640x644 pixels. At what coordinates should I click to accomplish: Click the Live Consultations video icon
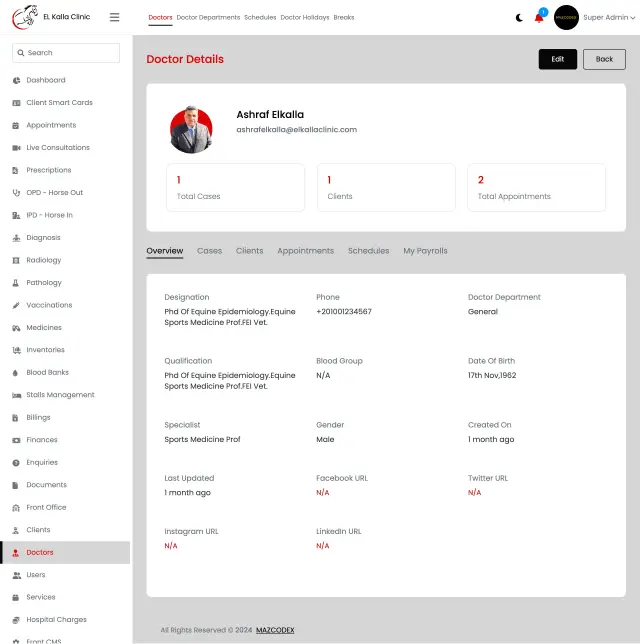16,148
